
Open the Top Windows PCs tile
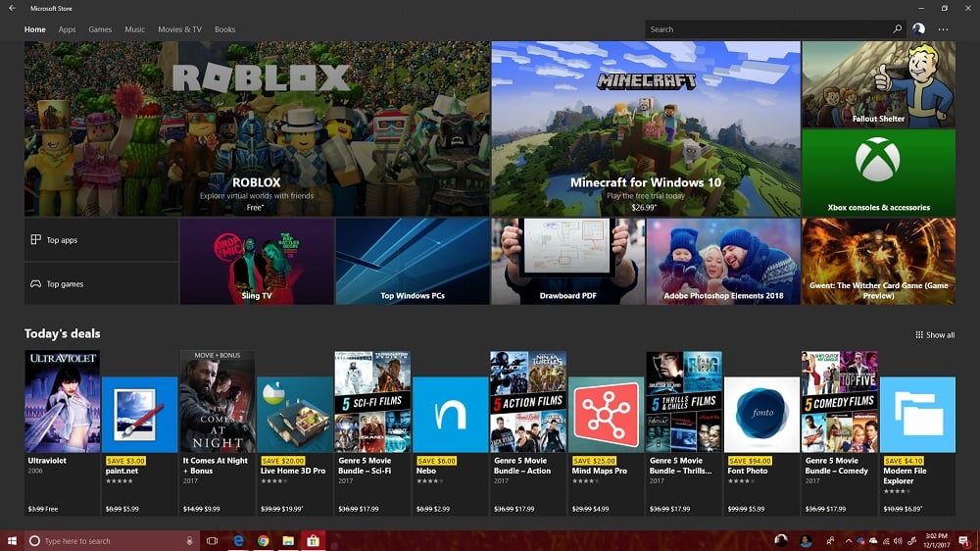coord(413,262)
